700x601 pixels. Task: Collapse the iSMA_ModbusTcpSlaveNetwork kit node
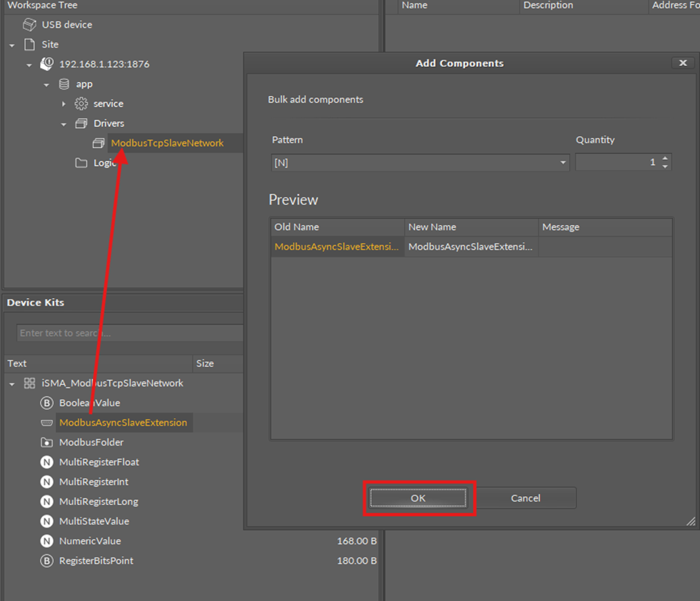pyautogui.click(x=12, y=384)
